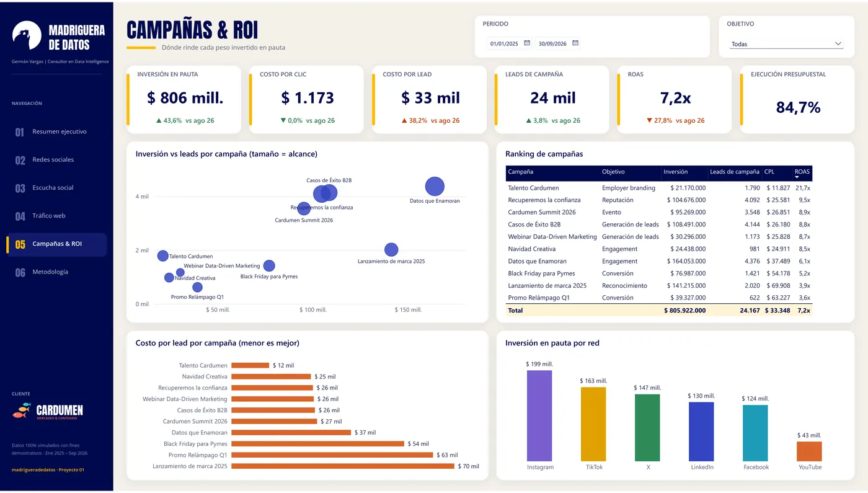The width and height of the screenshot is (868, 493).
Task: Click the Inversión en pauta $ 806 mill. card
Action: [184, 99]
